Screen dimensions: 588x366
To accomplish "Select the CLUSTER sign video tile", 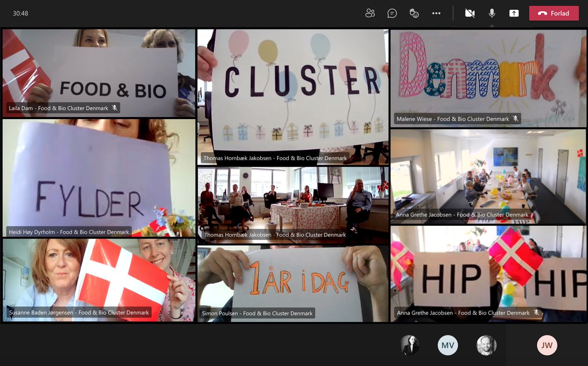I will (293, 97).
